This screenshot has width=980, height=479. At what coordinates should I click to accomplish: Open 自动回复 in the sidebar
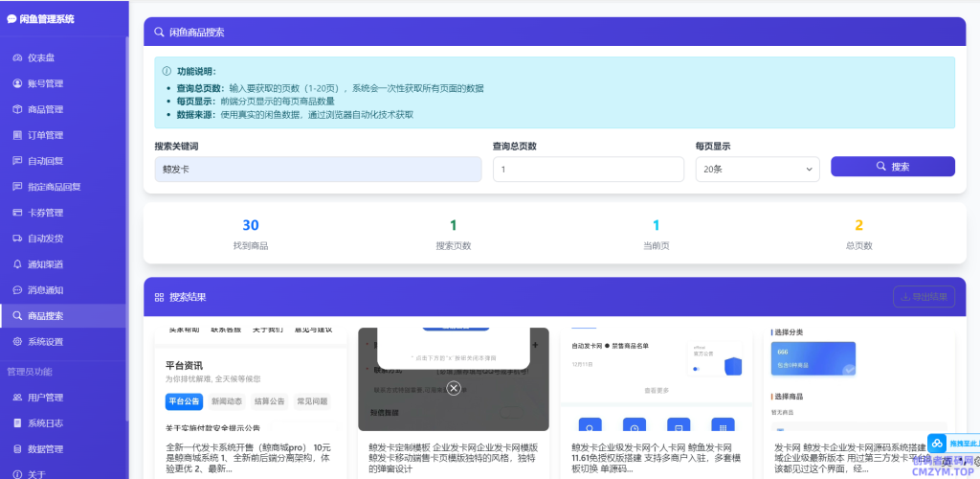pyautogui.click(x=45, y=161)
